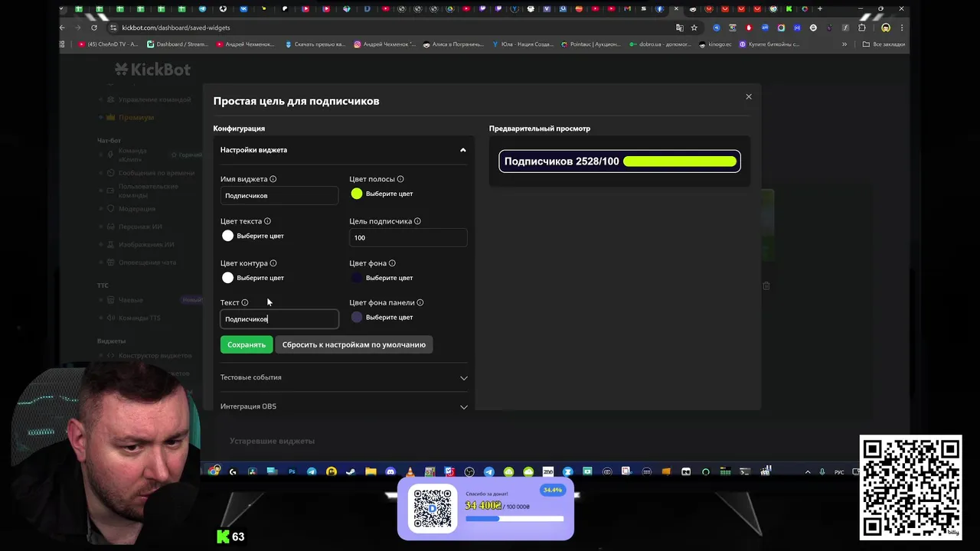Viewport: 980px width, 551px height.
Task: Open a new browser tab with plus
Action: [820, 9]
